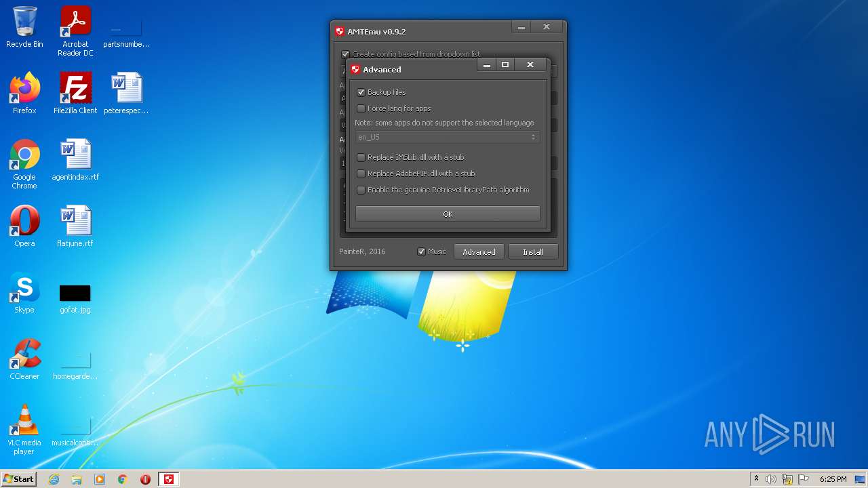Launch Google Chrome desktop shortcut
The height and width of the screenshot is (488, 868).
click(24, 163)
